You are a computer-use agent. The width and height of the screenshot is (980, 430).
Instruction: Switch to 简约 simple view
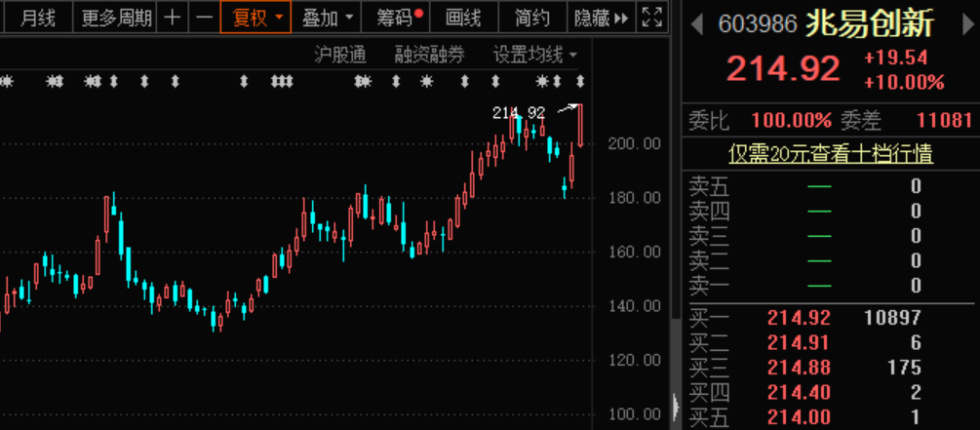click(x=532, y=17)
